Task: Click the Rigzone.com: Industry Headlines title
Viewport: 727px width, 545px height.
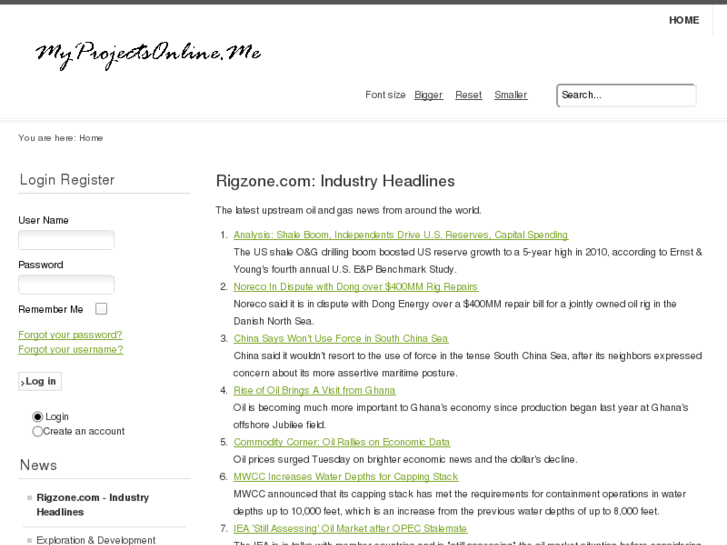Action: (x=335, y=181)
